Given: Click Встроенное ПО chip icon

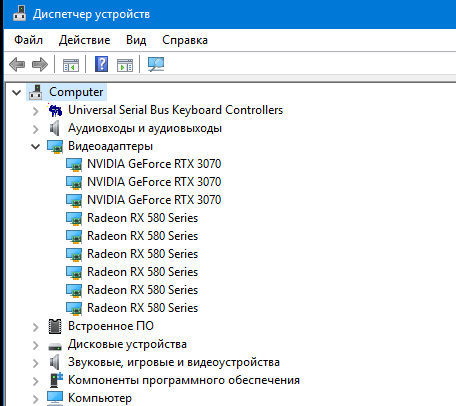Looking at the screenshot, I should click(x=55, y=326).
